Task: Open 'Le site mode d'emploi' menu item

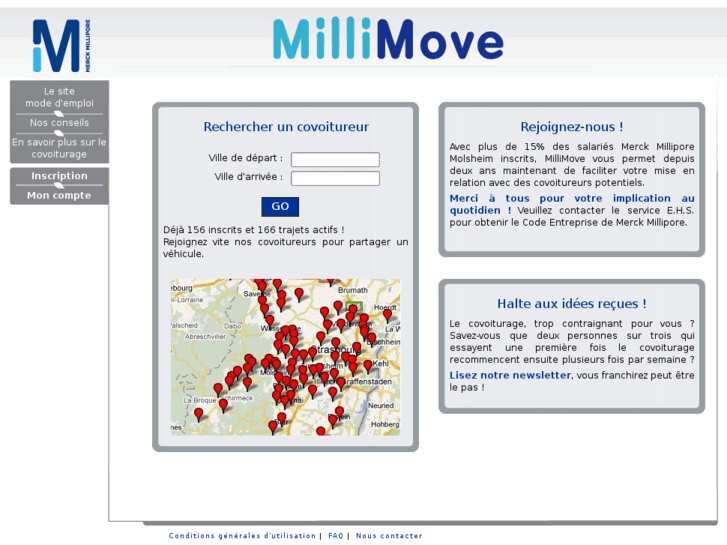Action: (59, 97)
